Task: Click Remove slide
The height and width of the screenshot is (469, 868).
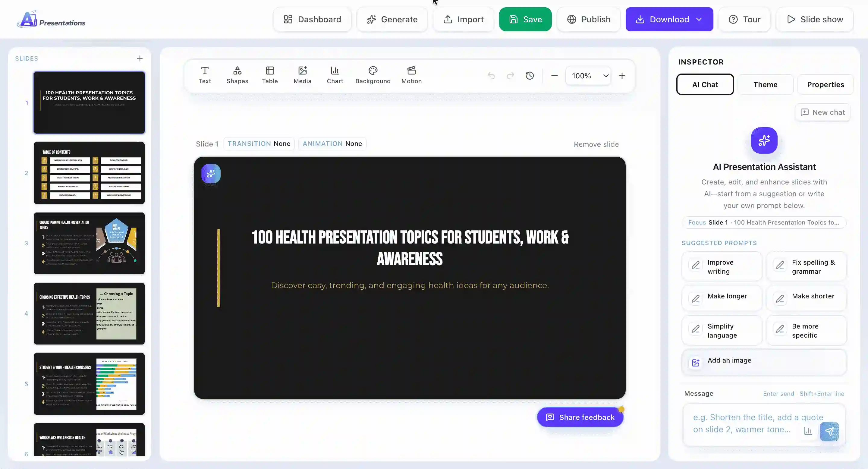Action: (x=596, y=144)
